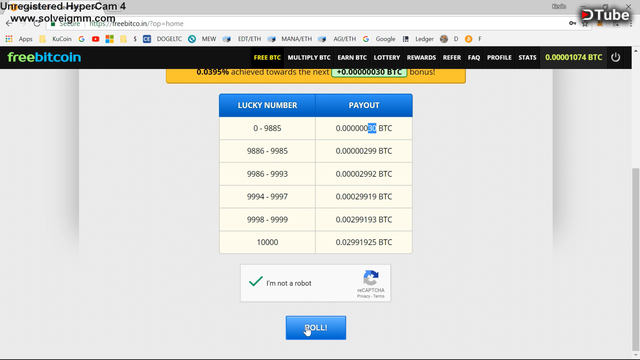Click the 0.00000299 BTC payout cell
Viewport: 640px width, 360px height.
[364, 151]
